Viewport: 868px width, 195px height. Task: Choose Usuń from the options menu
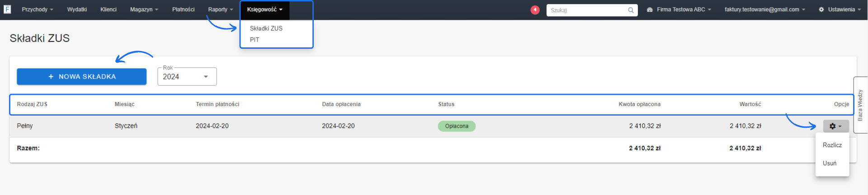829,163
